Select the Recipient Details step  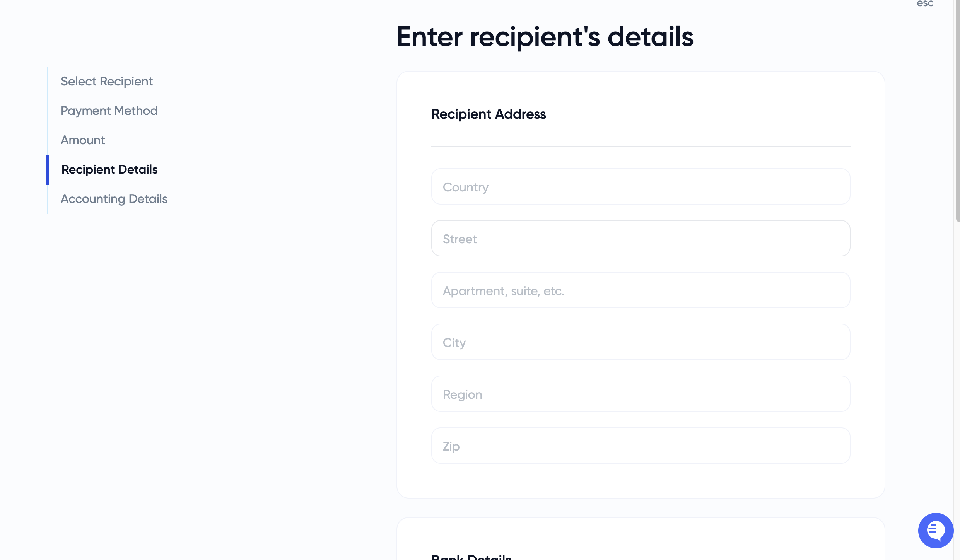coord(109,169)
